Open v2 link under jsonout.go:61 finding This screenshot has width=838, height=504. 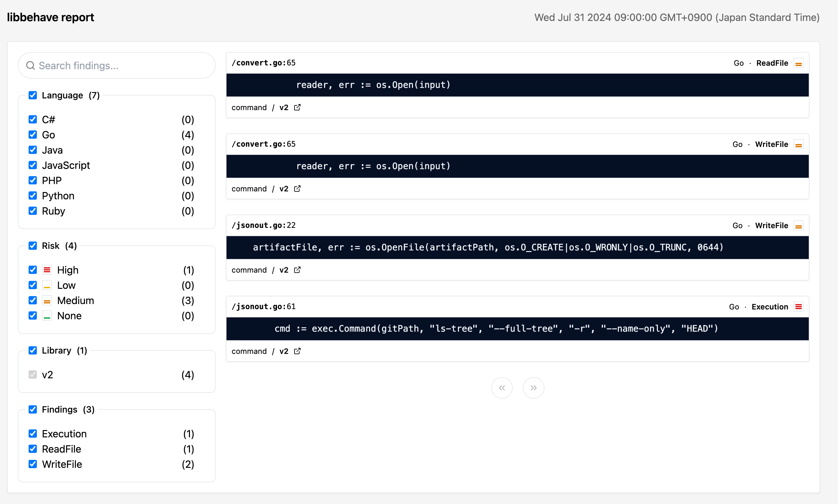[x=284, y=351]
